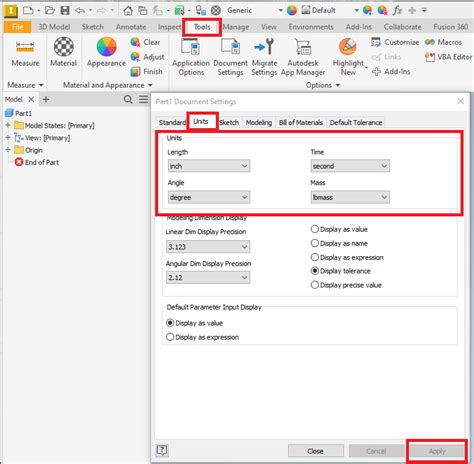
Task: Select Display as value under Modeling Dimension Display
Action: pyautogui.click(x=339, y=229)
